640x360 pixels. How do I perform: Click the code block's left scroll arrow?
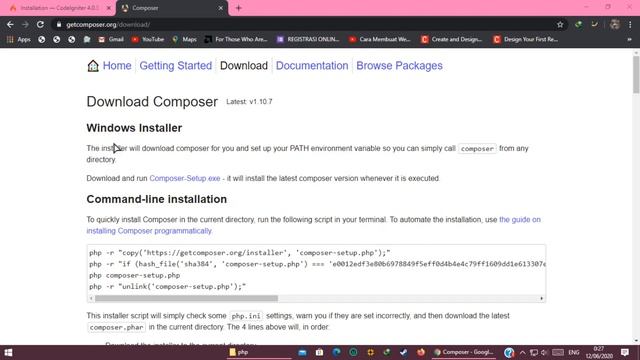pos(91,298)
